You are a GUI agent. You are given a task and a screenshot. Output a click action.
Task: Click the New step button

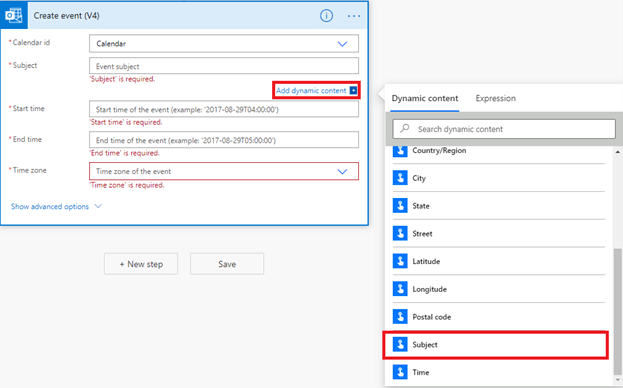[141, 264]
